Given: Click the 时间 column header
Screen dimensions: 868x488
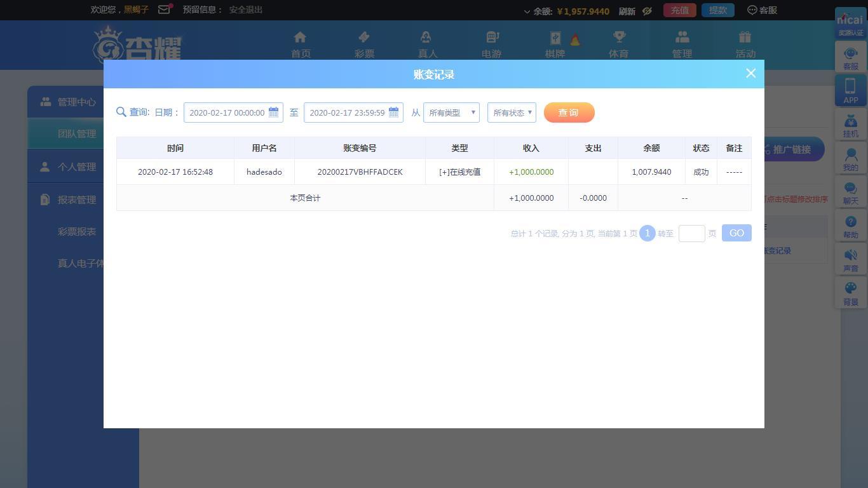Looking at the screenshot, I should coord(175,148).
